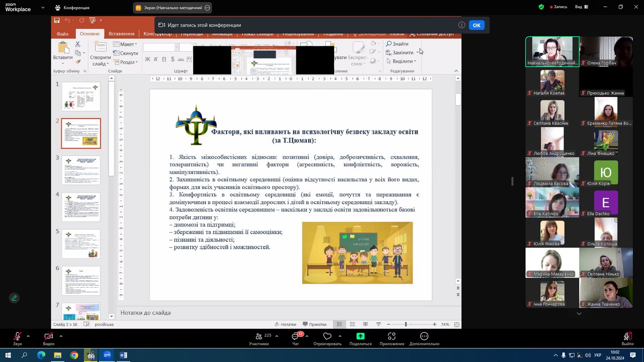Toggle italic К formatting button
Image resolution: width=644 pixels, height=362 pixels.
[x=156, y=59]
